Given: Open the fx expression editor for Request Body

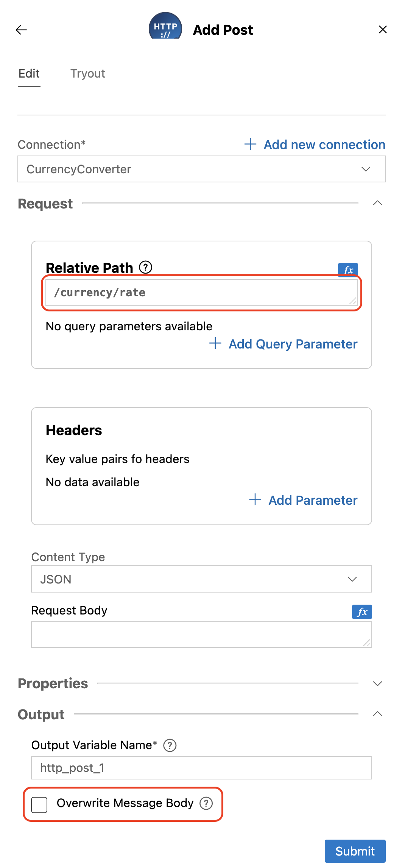Looking at the screenshot, I should click(x=362, y=612).
